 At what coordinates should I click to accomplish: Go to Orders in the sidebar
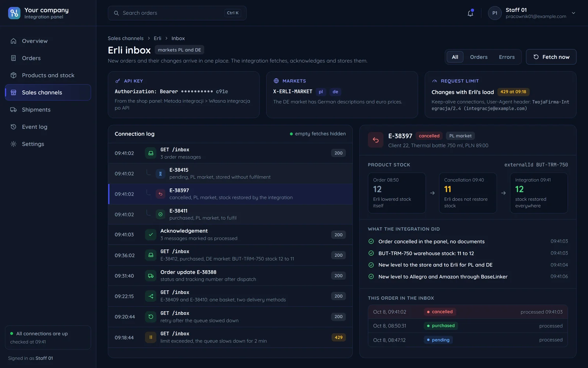pos(48,58)
